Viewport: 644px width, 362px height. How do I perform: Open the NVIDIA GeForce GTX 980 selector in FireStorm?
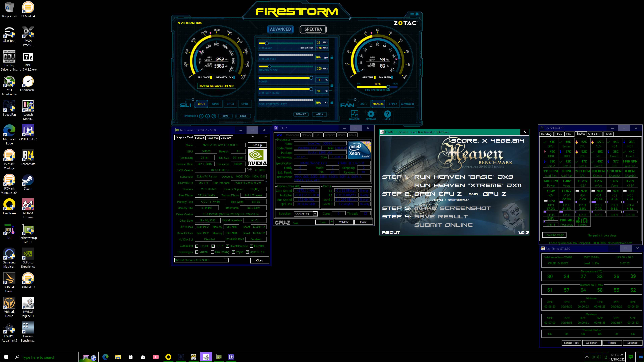point(217,86)
